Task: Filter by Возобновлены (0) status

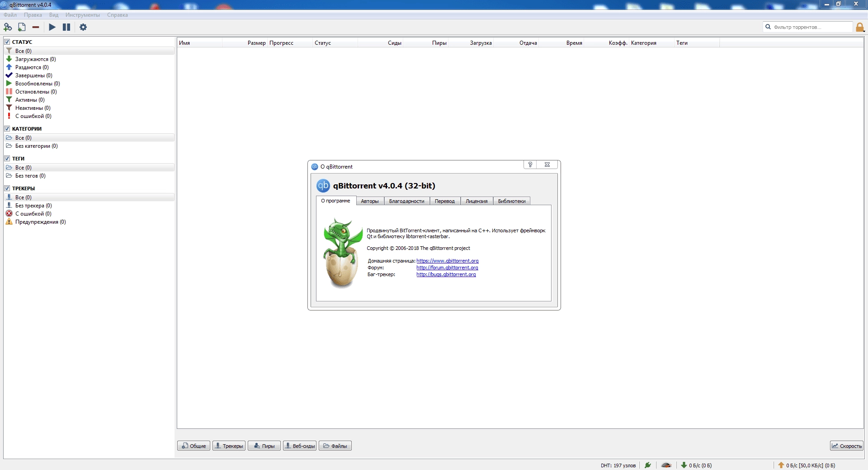Action: click(89, 84)
